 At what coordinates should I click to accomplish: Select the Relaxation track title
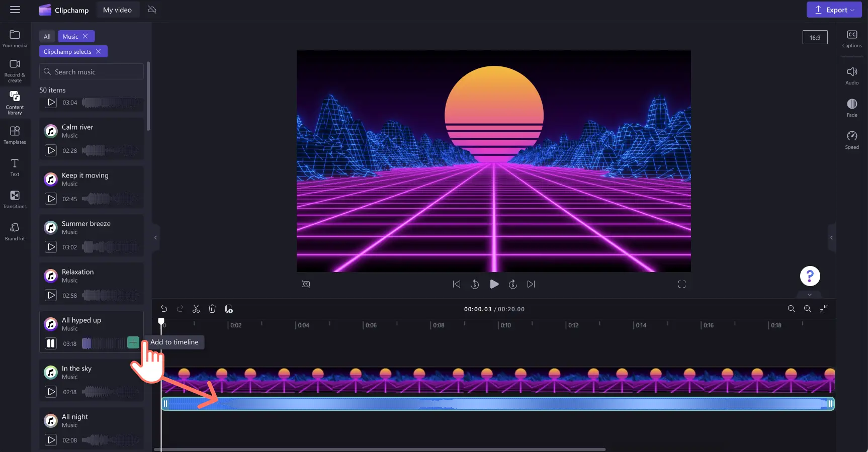coord(77,272)
